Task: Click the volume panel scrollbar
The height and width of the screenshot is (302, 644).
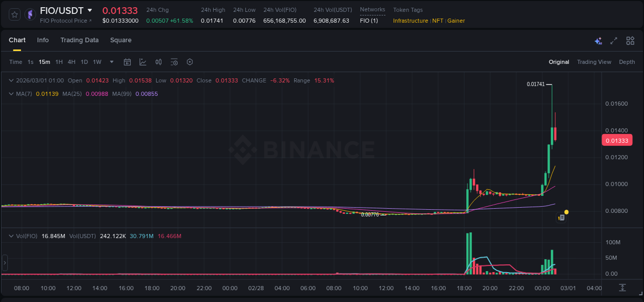Action: [5, 262]
